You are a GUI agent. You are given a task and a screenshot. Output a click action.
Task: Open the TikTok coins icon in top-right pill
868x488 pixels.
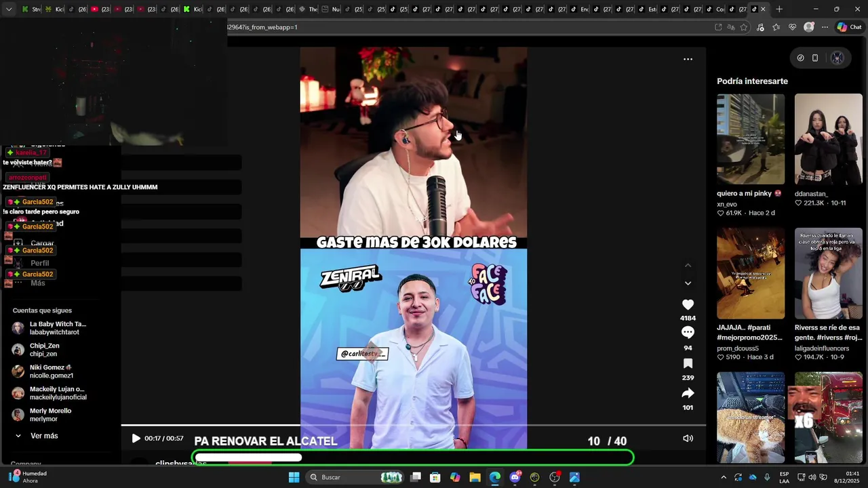[x=800, y=58]
